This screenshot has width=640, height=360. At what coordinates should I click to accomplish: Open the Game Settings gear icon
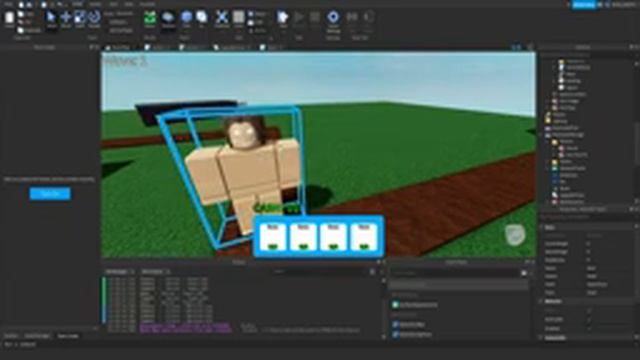click(333, 20)
